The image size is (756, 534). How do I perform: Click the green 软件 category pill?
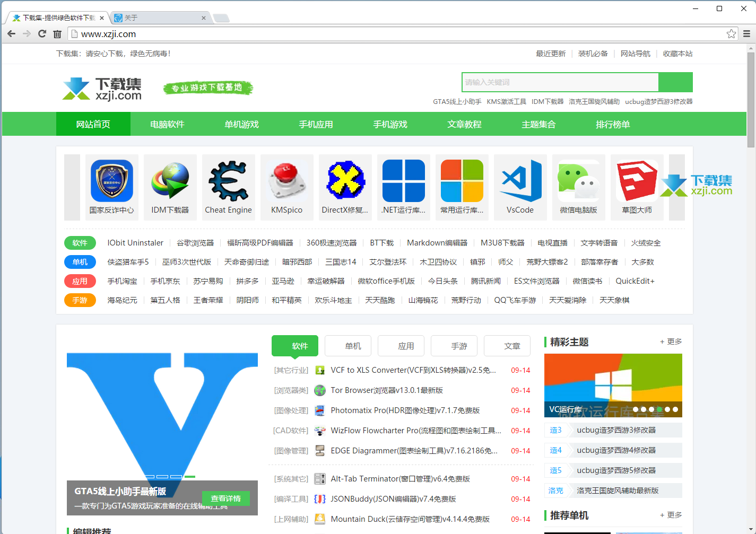click(80, 243)
